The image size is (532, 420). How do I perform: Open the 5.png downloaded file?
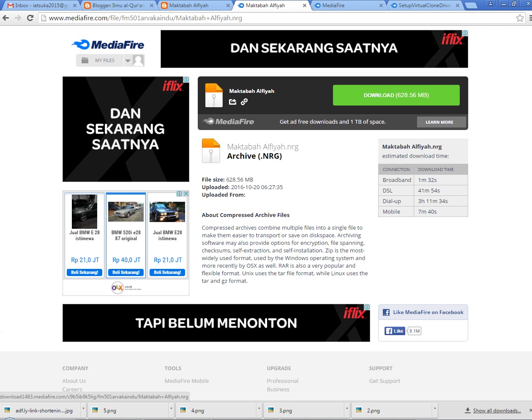[x=129, y=410]
